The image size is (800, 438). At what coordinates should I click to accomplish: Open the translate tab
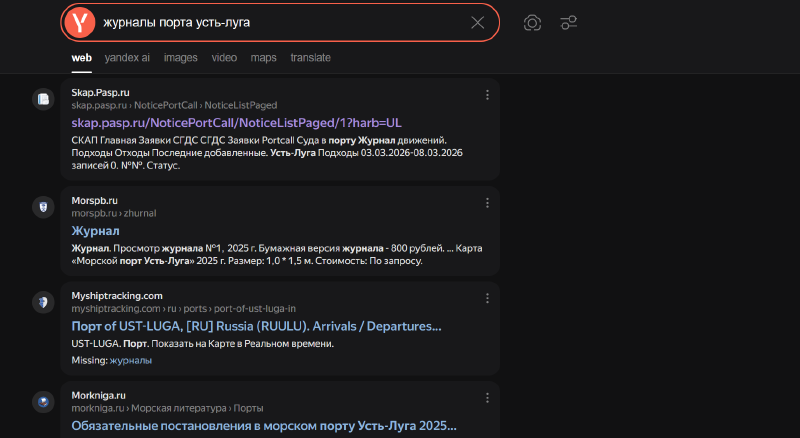coord(310,58)
